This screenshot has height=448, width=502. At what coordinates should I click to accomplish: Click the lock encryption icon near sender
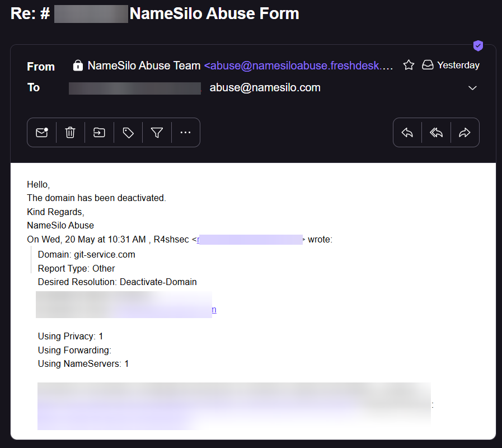click(78, 66)
